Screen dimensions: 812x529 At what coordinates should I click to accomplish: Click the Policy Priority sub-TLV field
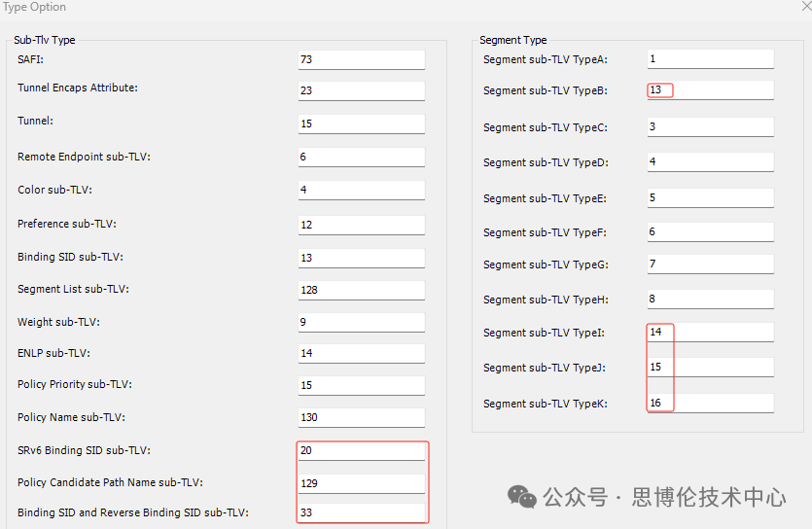point(361,385)
